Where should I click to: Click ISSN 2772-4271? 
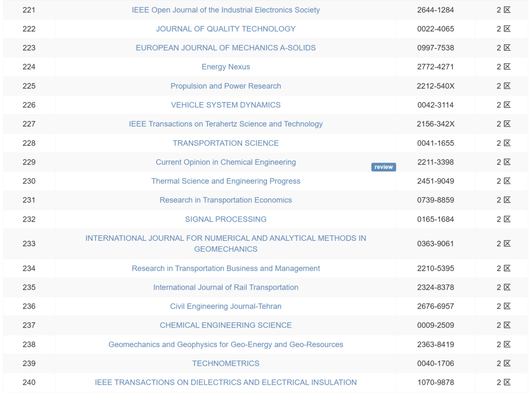tap(435, 67)
